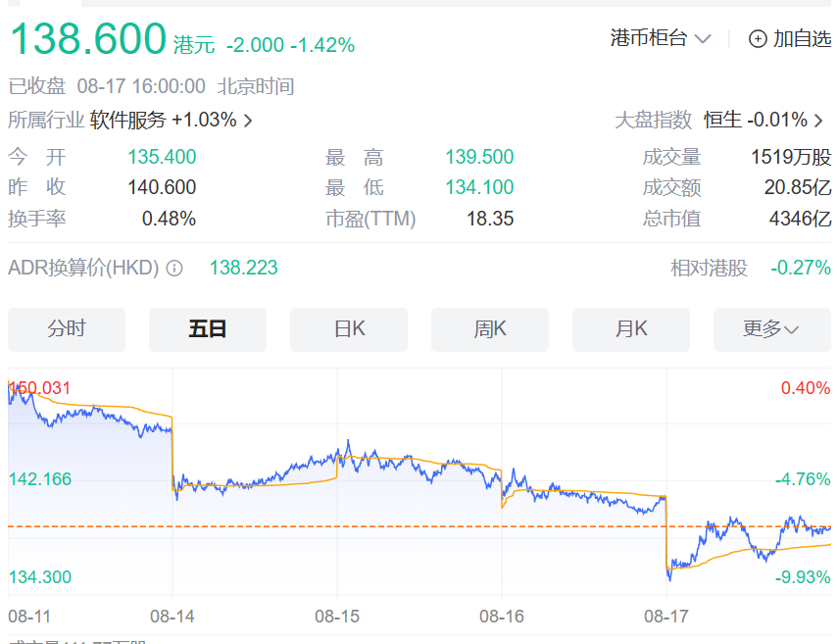Click the 相对港股 -0.27% value
The image size is (837, 644).
point(800,268)
